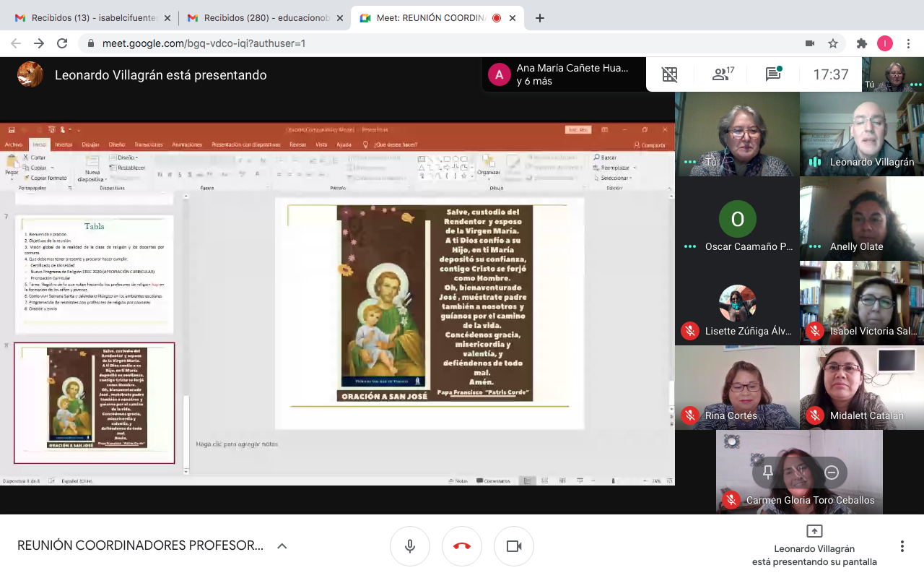Open more options three-dot menu
Image resolution: width=924 pixels, height=578 pixels.
tap(902, 546)
